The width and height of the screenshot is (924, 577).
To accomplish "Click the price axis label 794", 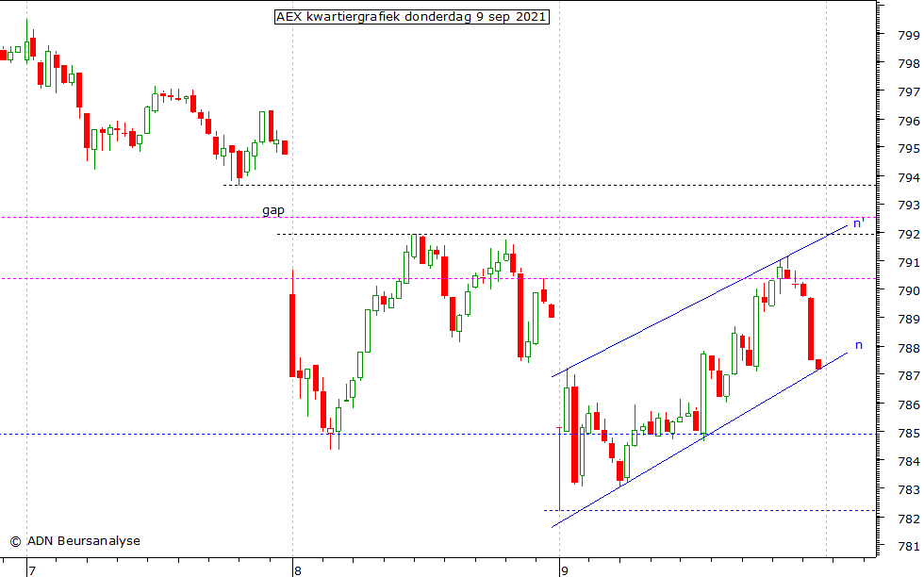I will (x=908, y=177).
